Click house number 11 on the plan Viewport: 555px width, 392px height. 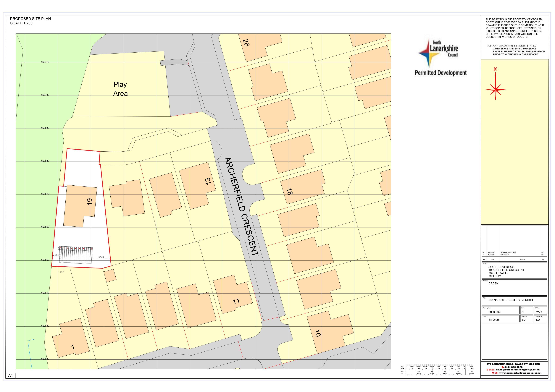point(236,301)
